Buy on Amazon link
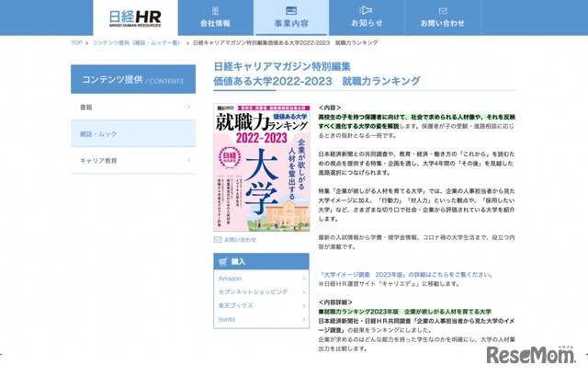The height and width of the screenshot is (376, 588). click(x=231, y=279)
